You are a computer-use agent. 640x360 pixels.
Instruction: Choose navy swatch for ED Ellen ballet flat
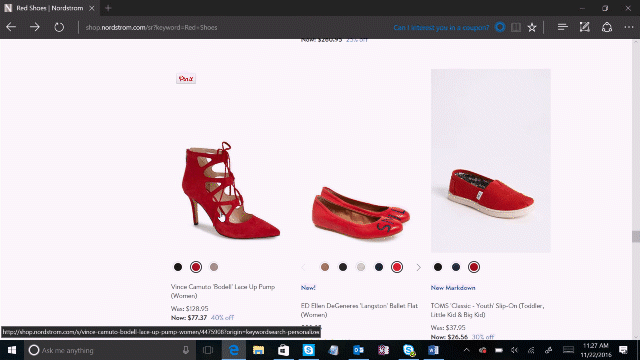379,267
